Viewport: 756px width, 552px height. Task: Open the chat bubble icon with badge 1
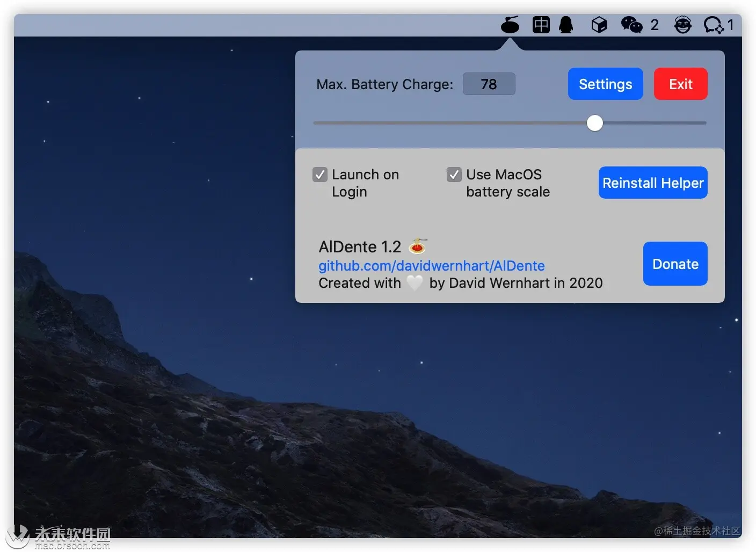[x=718, y=25]
